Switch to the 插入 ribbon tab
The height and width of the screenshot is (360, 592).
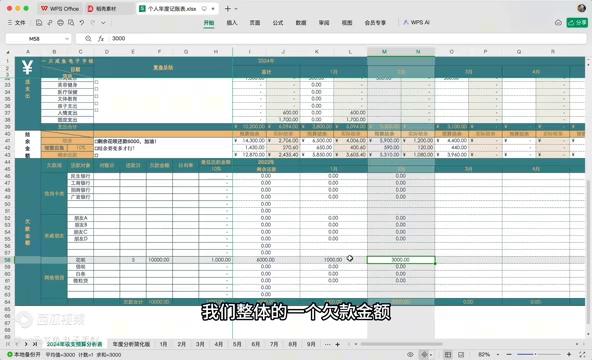(x=232, y=23)
